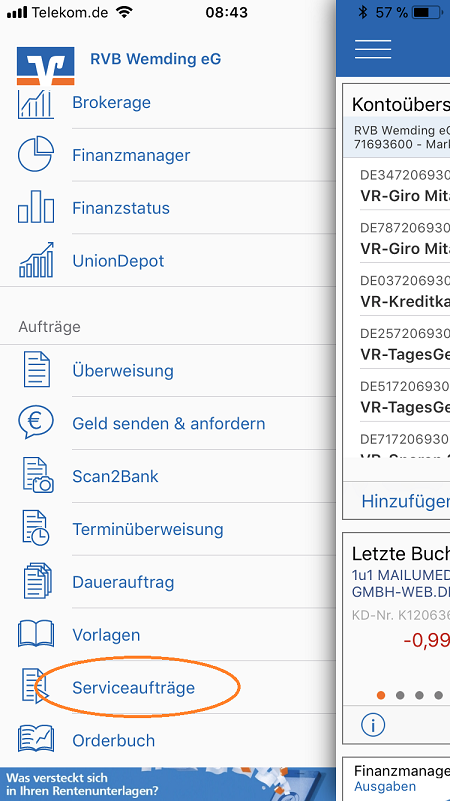
Task: Tap the Hinzufügen link
Action: pos(406,501)
